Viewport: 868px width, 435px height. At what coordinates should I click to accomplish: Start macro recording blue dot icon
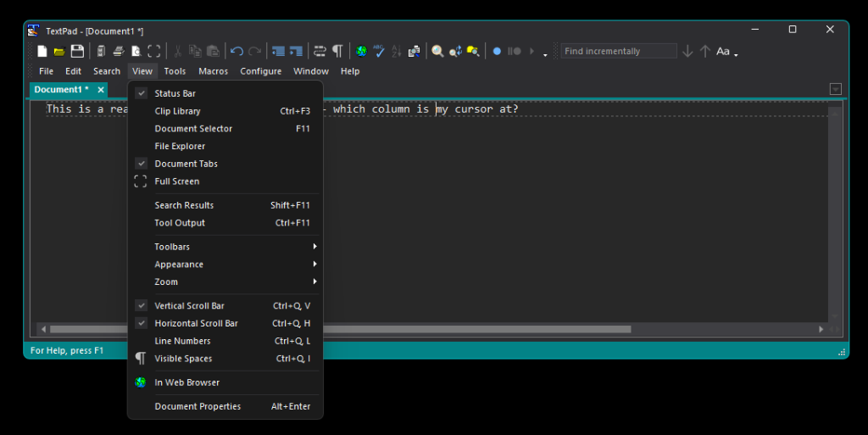pos(497,51)
